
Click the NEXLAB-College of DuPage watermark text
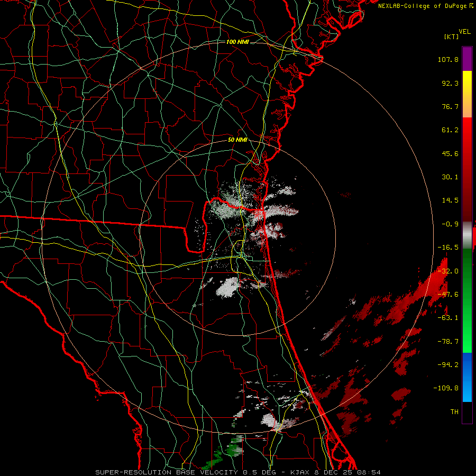pos(426,6)
